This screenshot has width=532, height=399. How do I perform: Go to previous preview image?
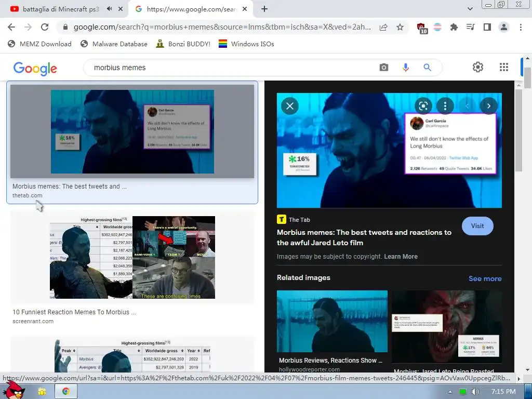point(467,106)
